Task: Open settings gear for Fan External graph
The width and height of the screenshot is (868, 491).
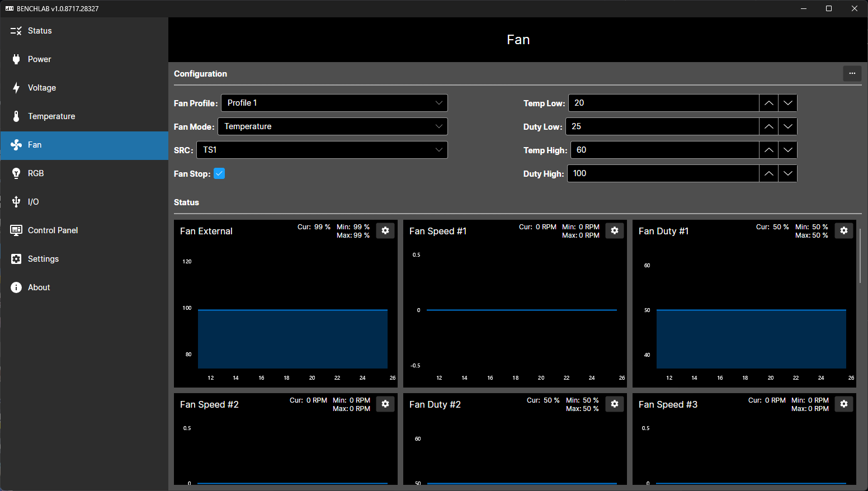Action: click(x=385, y=230)
